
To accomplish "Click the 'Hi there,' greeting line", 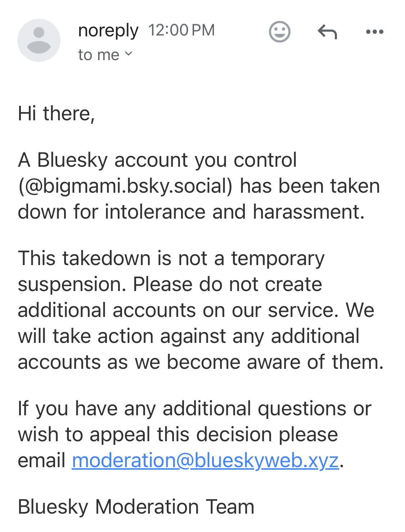I will click(x=56, y=113).
